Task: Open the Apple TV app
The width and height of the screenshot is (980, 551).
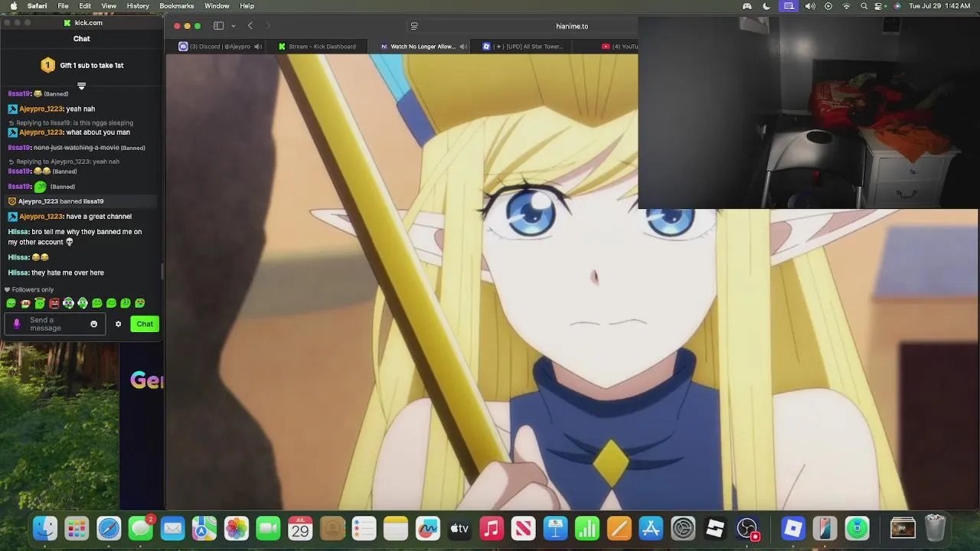Action: (x=459, y=528)
